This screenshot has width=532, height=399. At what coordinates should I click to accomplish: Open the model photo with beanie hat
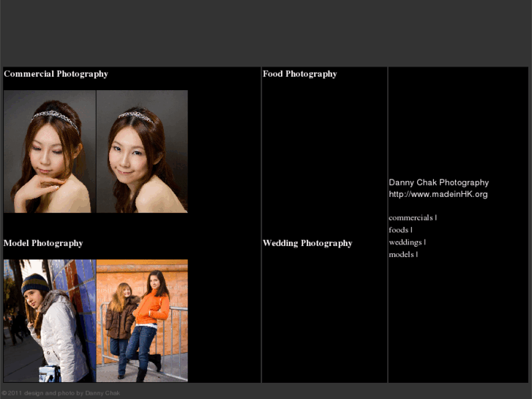[50, 321]
